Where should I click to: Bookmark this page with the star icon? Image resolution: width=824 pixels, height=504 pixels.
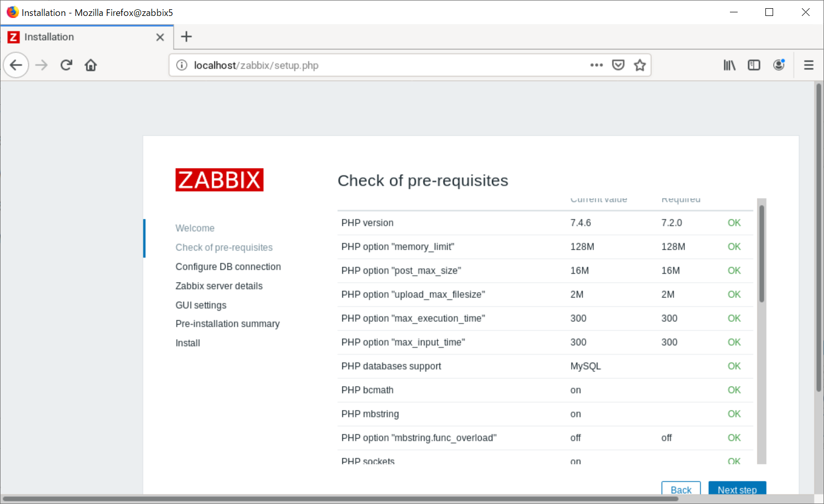click(x=640, y=65)
